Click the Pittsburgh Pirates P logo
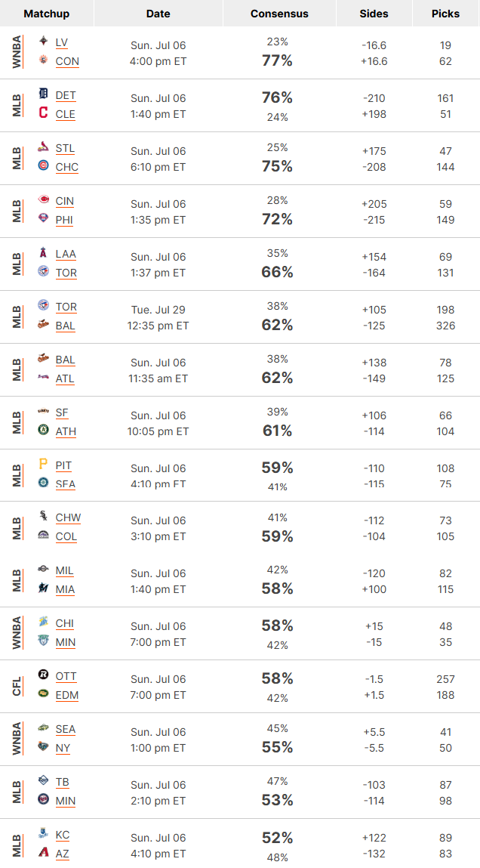 [x=43, y=465]
